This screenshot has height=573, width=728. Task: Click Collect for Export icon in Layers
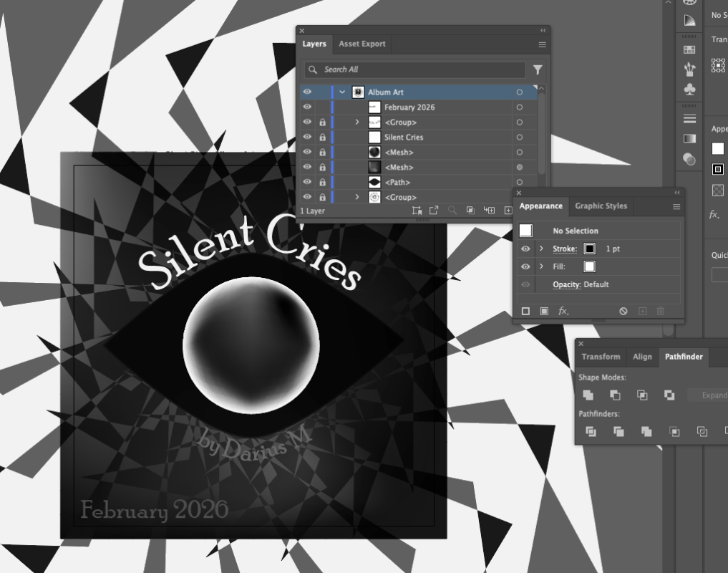point(417,211)
